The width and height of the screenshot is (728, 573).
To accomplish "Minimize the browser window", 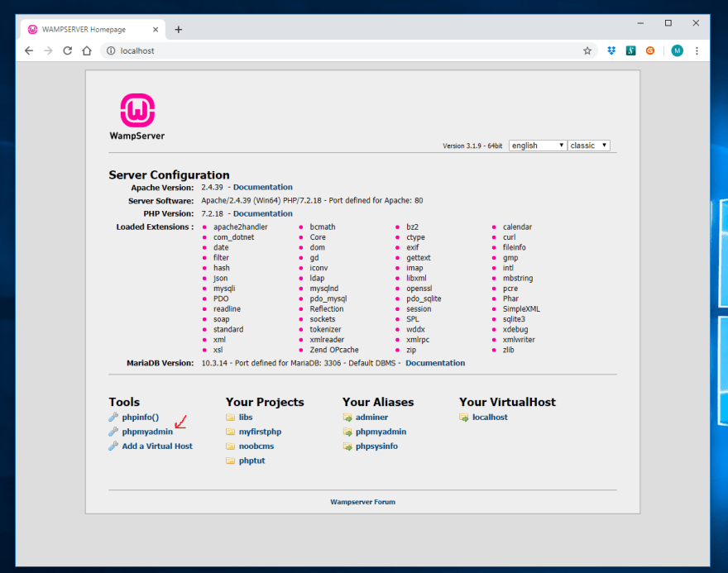I will coord(640,23).
